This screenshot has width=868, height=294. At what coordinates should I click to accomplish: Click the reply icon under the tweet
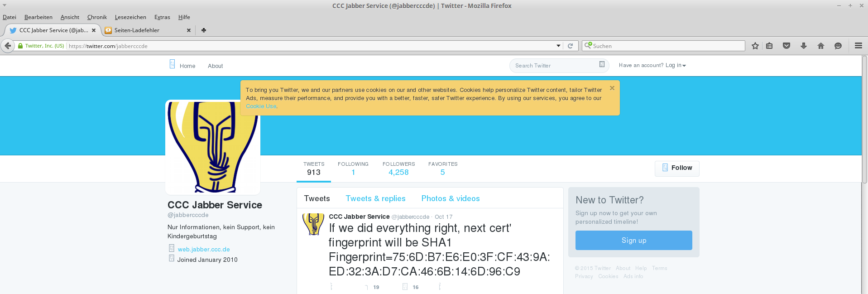point(331,286)
